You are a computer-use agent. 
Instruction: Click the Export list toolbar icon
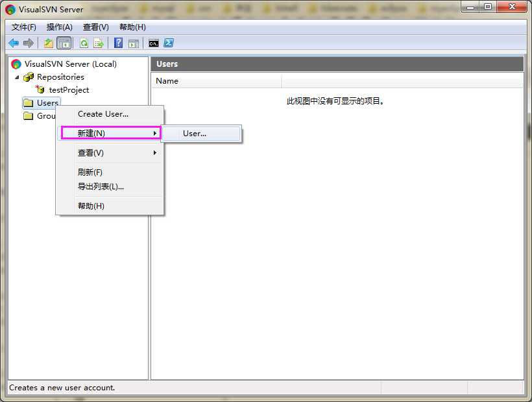(x=99, y=43)
